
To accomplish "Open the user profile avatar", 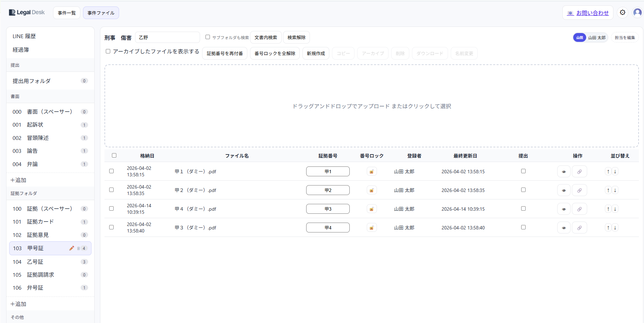I will coord(638,13).
